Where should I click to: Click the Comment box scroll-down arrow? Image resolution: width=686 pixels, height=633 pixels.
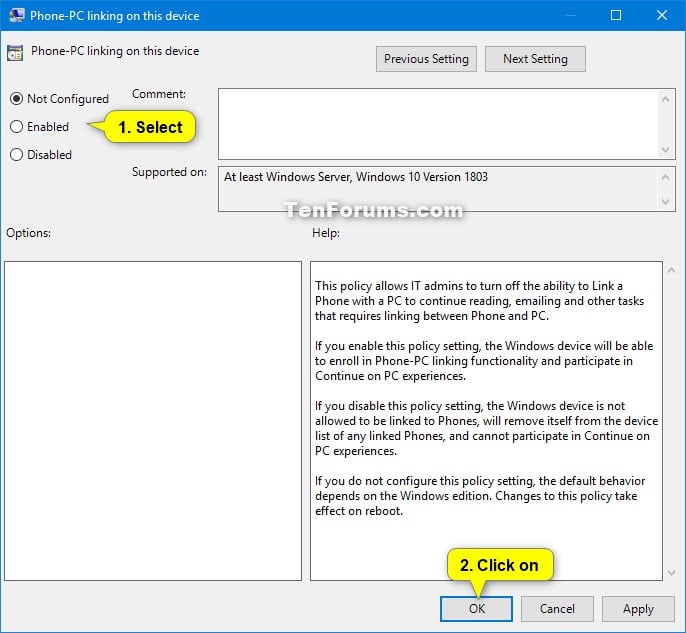[x=665, y=150]
